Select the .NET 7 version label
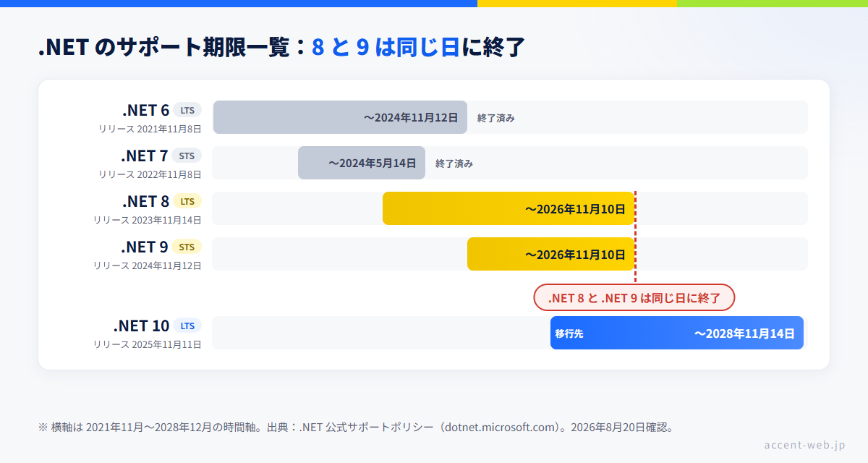This screenshot has width=868, height=463. click(x=145, y=156)
